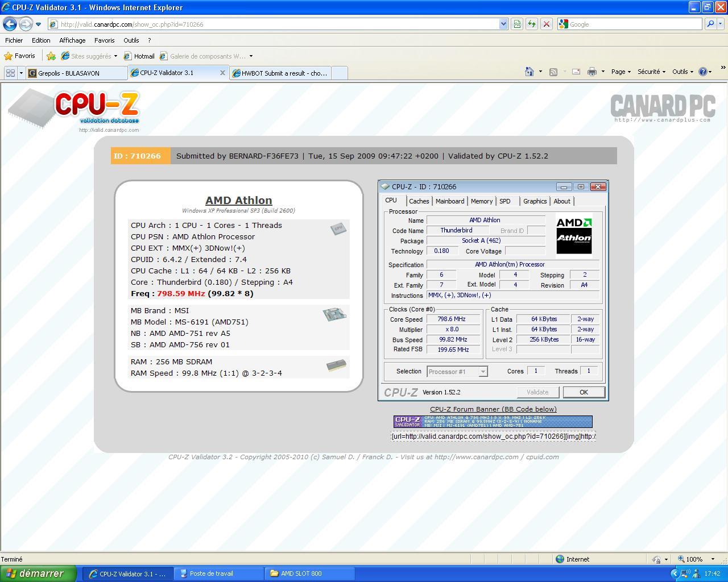
Task: Click the CPU-Z validation database logo
Action: click(74, 109)
